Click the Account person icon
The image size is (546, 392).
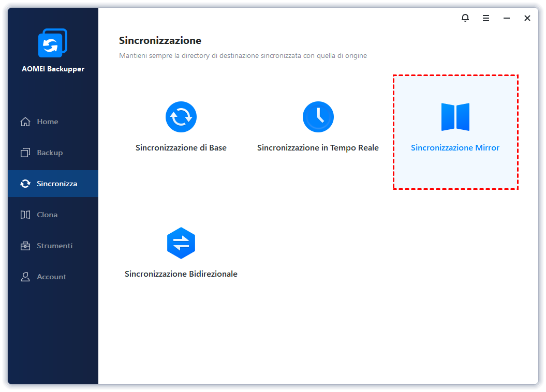click(25, 277)
